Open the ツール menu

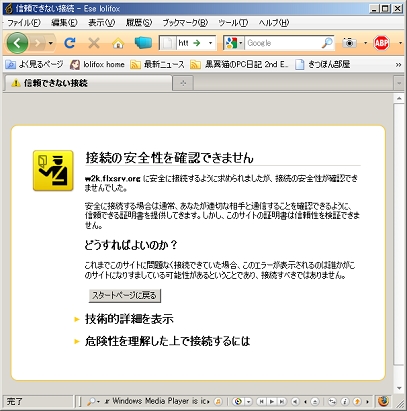[233, 23]
